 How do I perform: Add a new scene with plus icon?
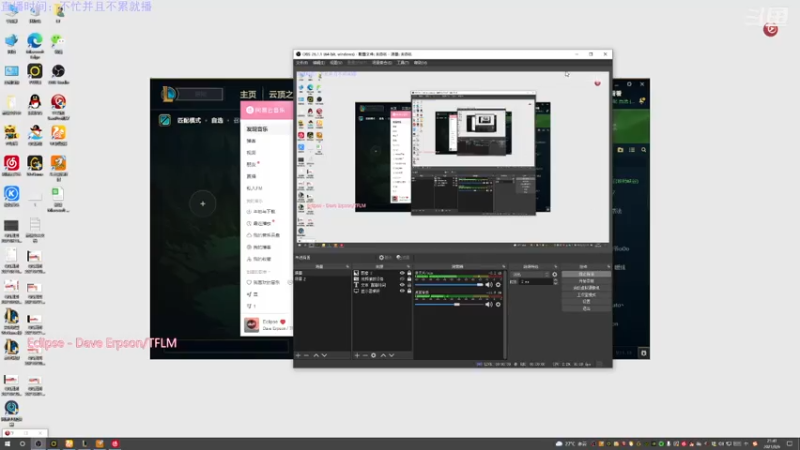298,355
